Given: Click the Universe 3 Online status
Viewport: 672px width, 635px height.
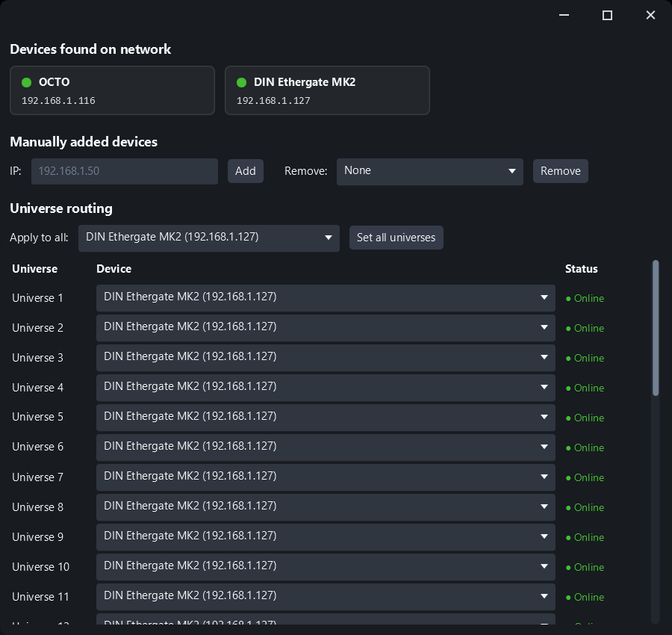Looking at the screenshot, I should click(585, 358).
